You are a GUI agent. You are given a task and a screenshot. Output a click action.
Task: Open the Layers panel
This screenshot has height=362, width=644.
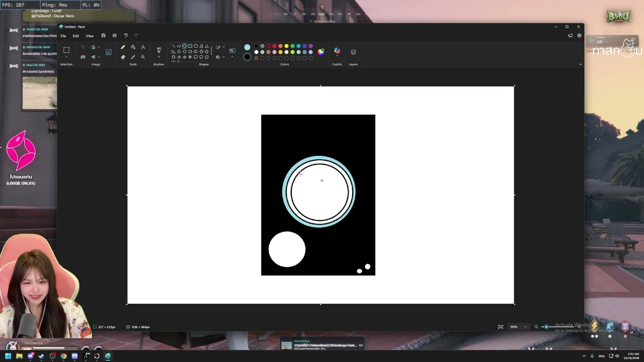tap(353, 52)
